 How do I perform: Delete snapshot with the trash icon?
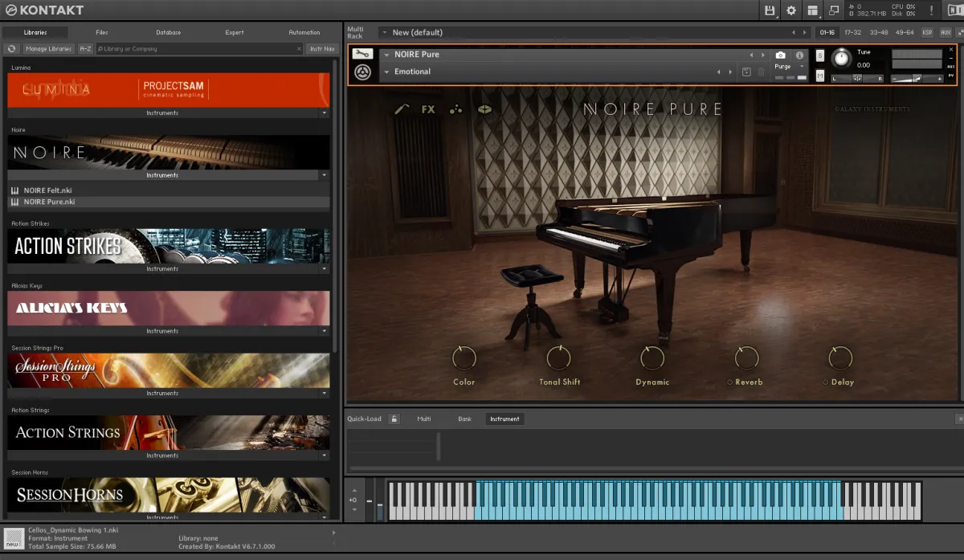(x=761, y=72)
